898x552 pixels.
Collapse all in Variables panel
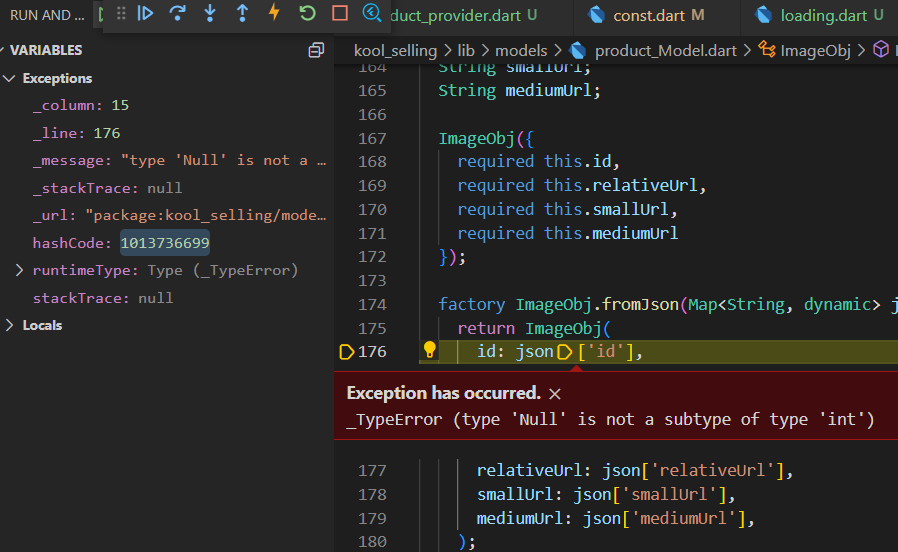click(316, 50)
